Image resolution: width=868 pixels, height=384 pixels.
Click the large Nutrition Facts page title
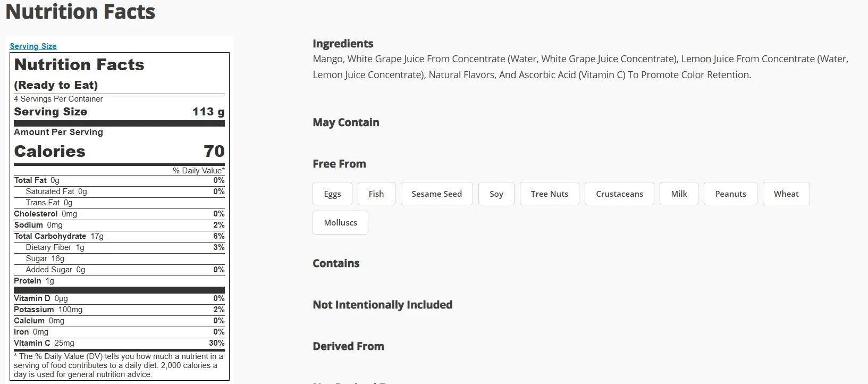(x=80, y=12)
